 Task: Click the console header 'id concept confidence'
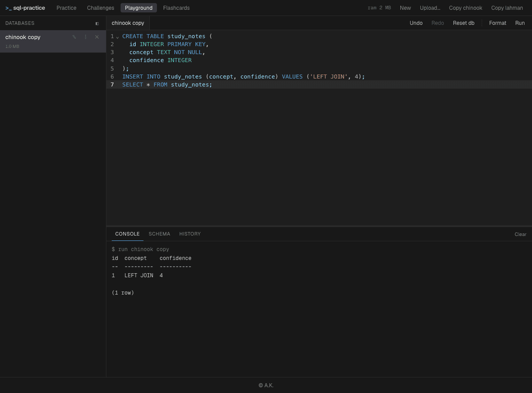point(152,258)
